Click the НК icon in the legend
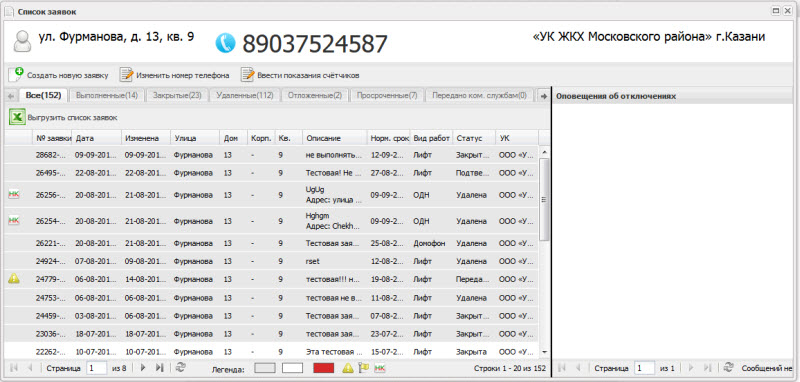This screenshot has height=382, width=800. click(380, 368)
